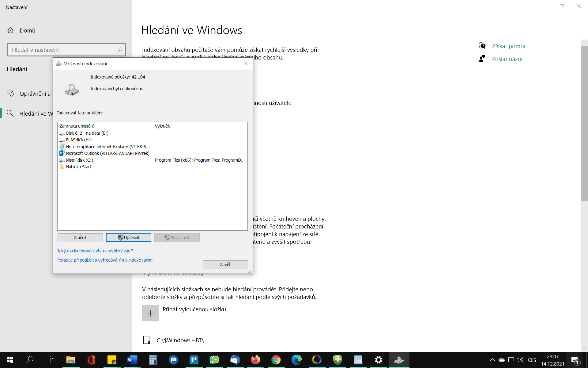Click the Domů home icon
This screenshot has height=368, width=588.
[x=10, y=30]
